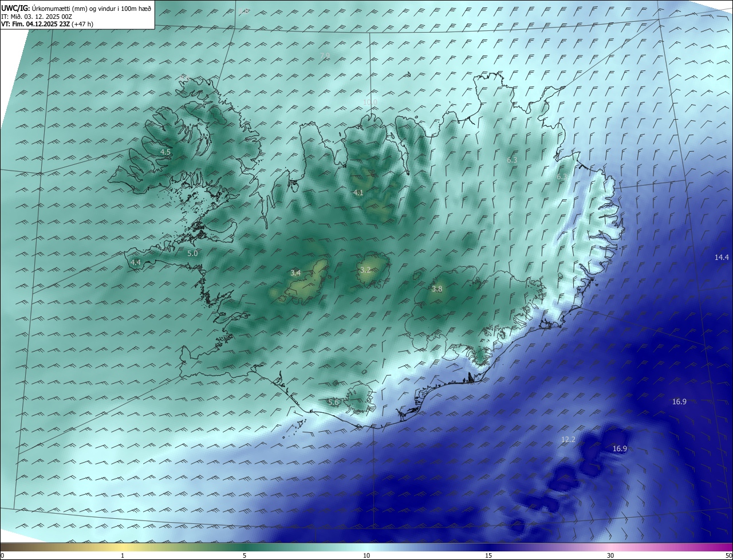Select the 'VT: Fim. 04.12.2025 23Z (+47 h)' line
The image size is (733, 560).
[48, 24]
